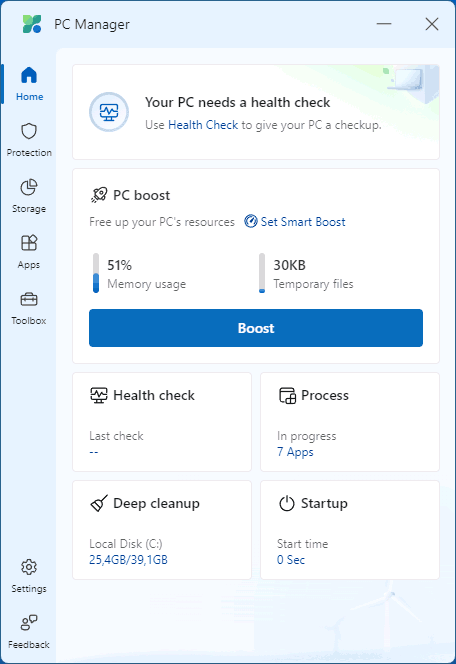Click the health monitor circle icon
The width and height of the screenshot is (456, 664).
pos(109,112)
